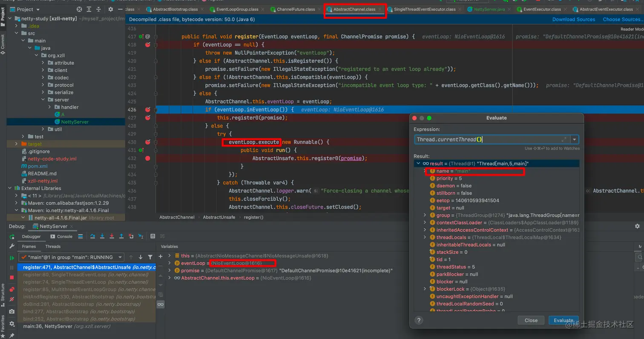Screen dimensions: 644x339
Task: Open View Breakpoints icon
Action: (x=12, y=290)
